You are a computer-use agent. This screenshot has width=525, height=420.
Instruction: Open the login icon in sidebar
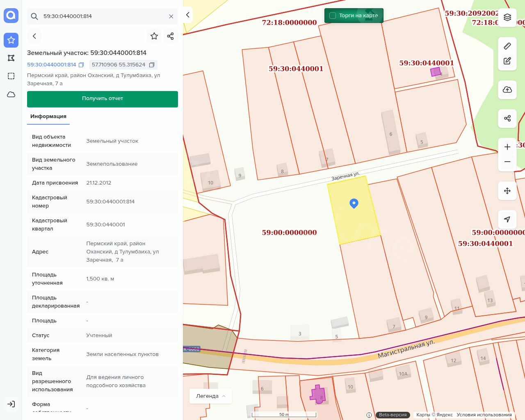tap(11, 404)
